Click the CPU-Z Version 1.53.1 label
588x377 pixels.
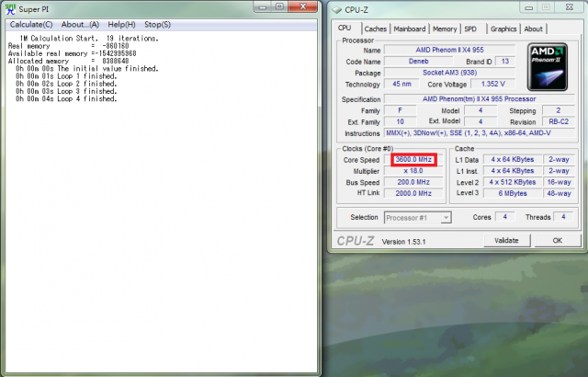(x=403, y=242)
